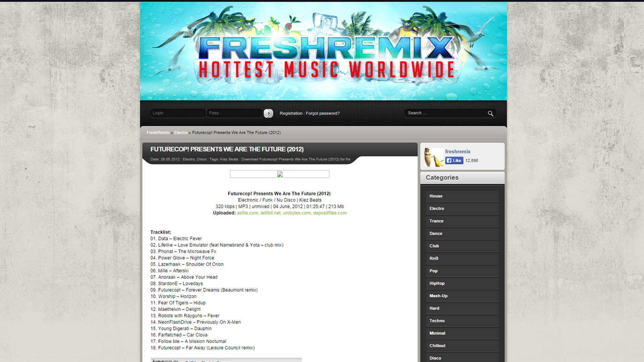Click the login submit arrow button

point(268,113)
